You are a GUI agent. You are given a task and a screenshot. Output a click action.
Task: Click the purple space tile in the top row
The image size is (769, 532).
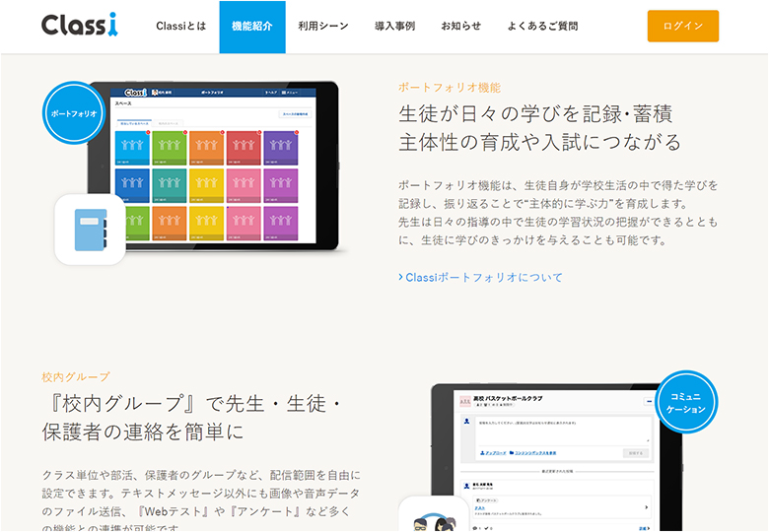pos(280,147)
